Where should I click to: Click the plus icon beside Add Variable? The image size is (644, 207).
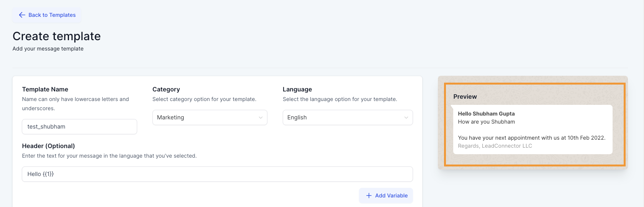pyautogui.click(x=369, y=196)
